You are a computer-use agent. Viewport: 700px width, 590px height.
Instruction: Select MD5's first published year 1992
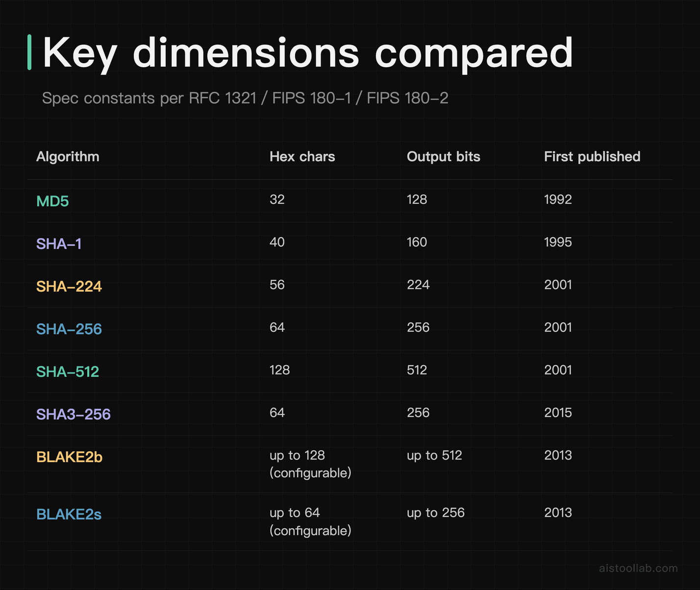[558, 199]
